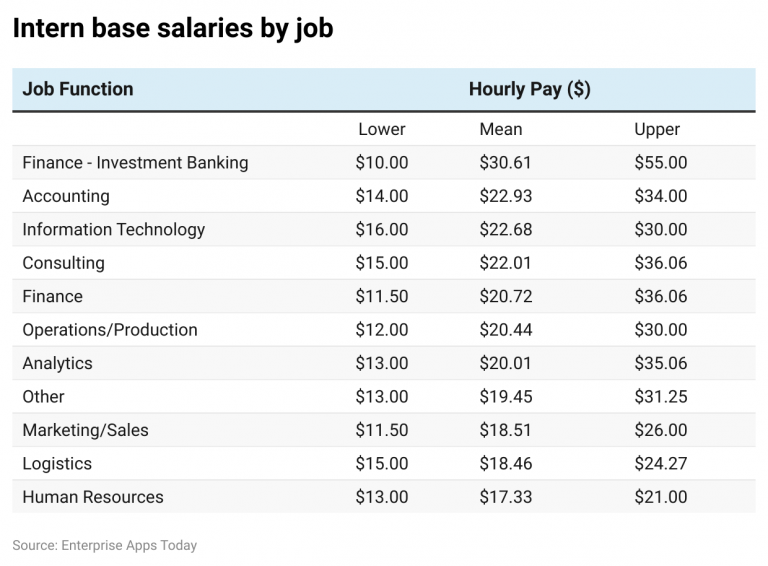This screenshot has width=768, height=566.
Task: Click the $55.00 upper pay value
Action: (661, 163)
